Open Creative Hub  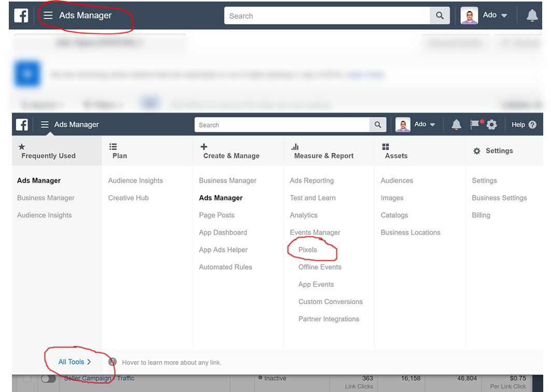(x=128, y=198)
